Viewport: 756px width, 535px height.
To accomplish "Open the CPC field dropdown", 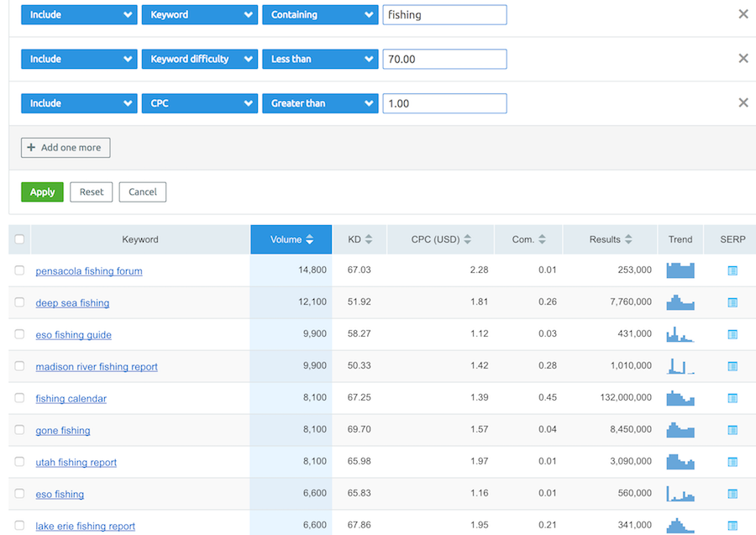I will pos(200,103).
